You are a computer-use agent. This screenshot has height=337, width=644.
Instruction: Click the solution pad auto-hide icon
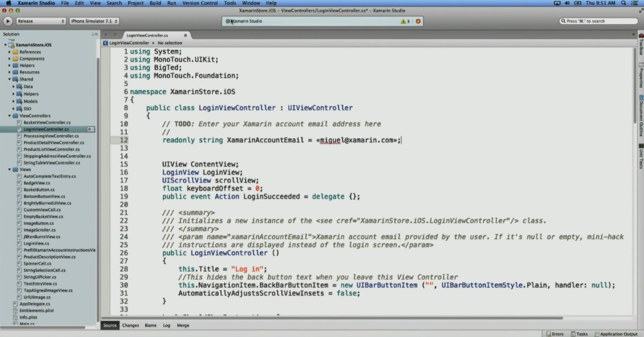click(93, 34)
